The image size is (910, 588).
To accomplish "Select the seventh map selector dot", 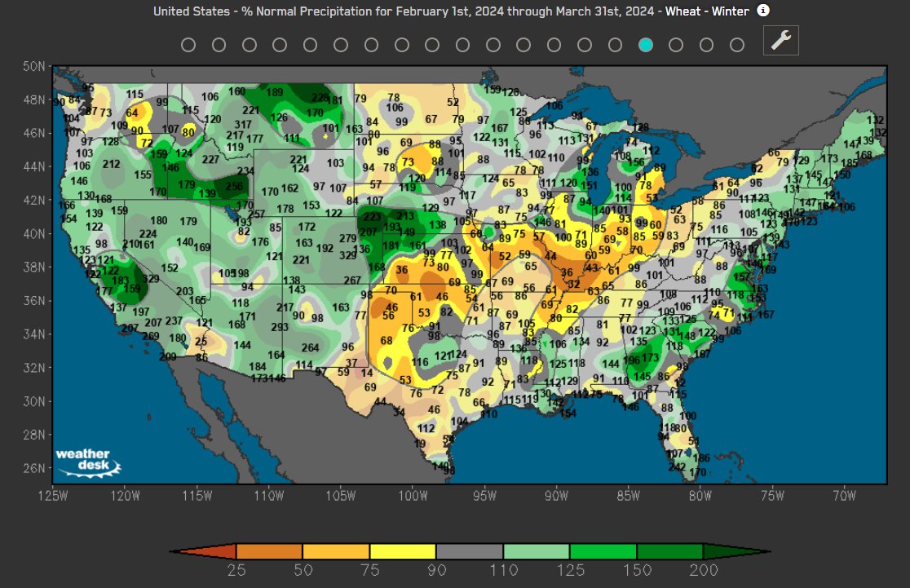I will tap(372, 45).
